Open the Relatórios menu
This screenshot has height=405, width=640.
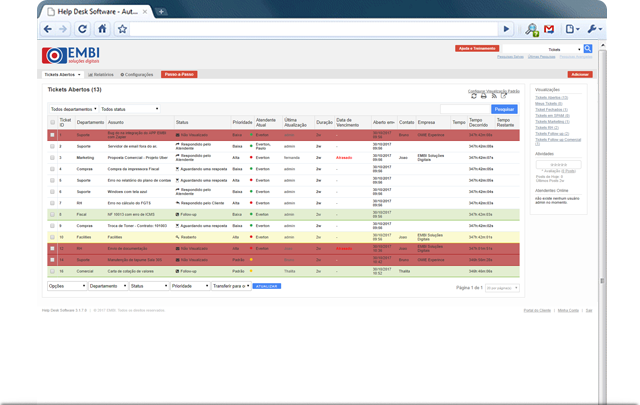[100, 74]
